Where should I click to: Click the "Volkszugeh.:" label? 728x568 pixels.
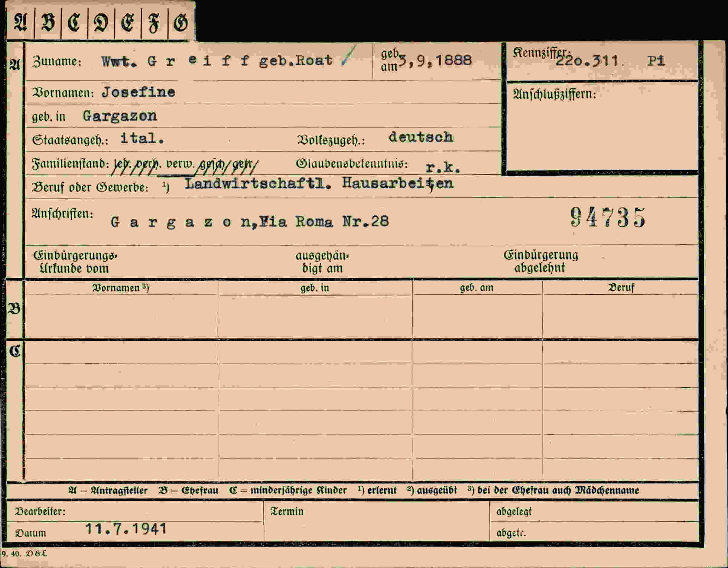point(331,140)
